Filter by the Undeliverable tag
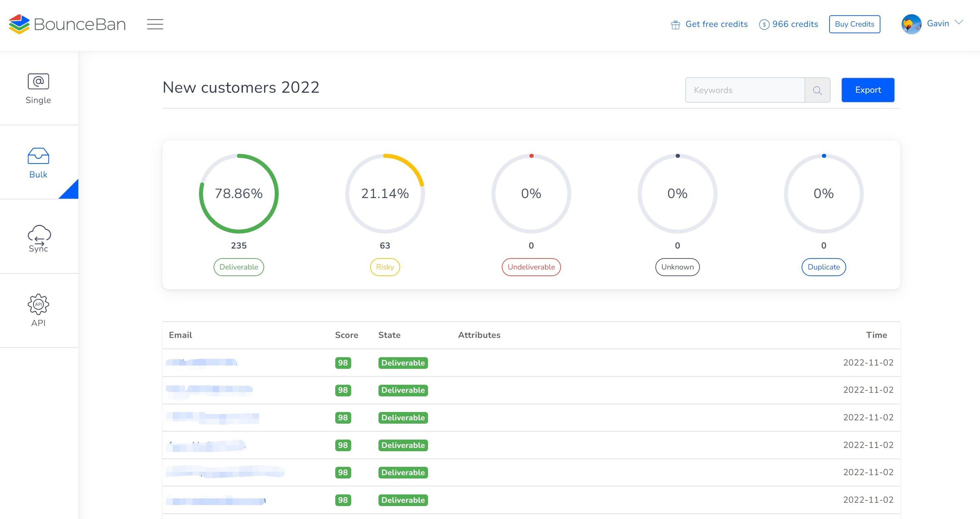Image resolution: width=980 pixels, height=519 pixels. (531, 267)
